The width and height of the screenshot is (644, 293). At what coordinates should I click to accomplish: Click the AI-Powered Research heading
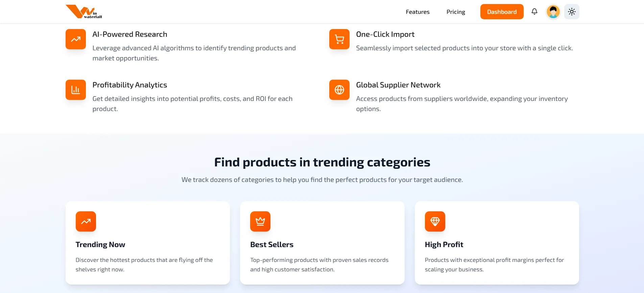129,34
